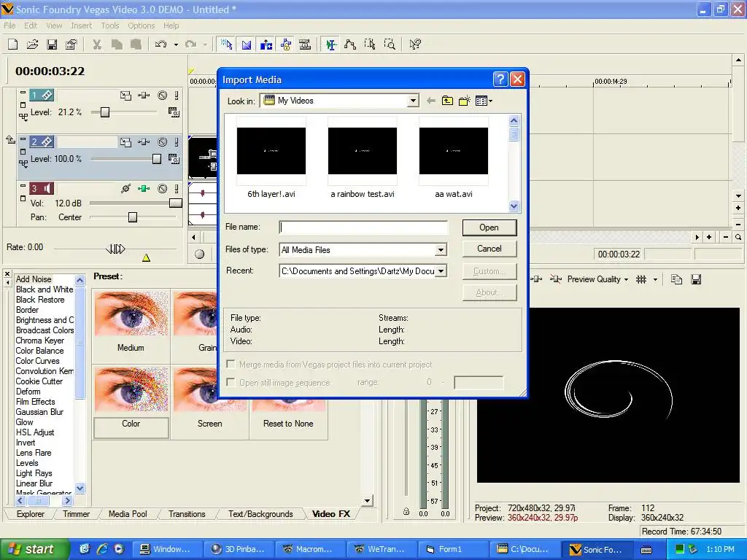Select the a rainbow test.avi thumbnail
The width and height of the screenshot is (747, 560).
click(363, 157)
